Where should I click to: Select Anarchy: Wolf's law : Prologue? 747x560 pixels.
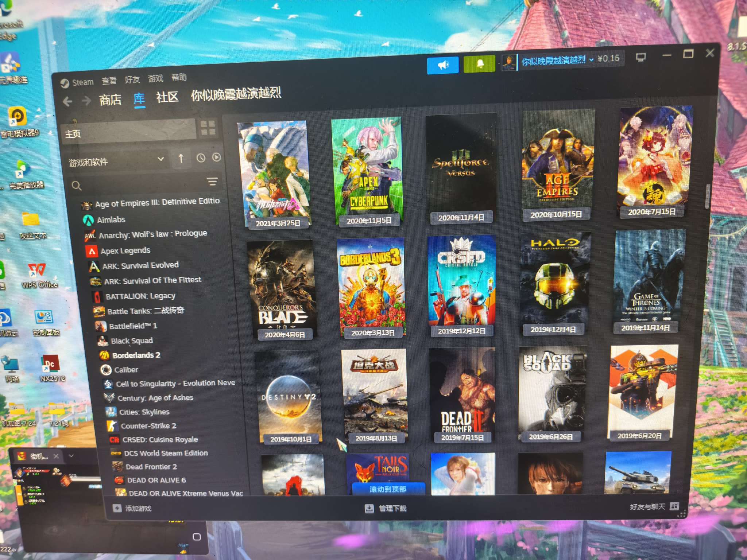pos(146,234)
